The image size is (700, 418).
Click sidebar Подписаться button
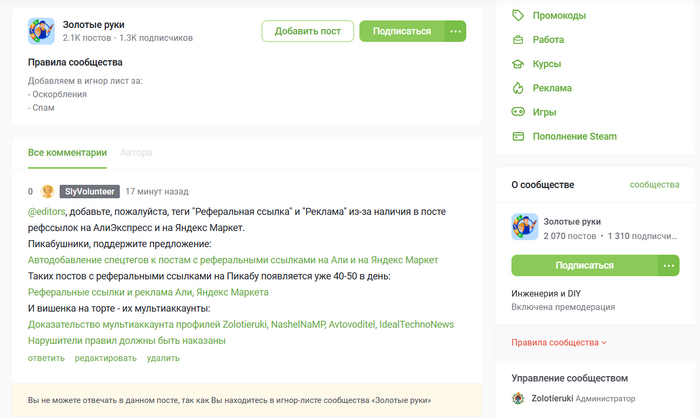click(x=584, y=265)
